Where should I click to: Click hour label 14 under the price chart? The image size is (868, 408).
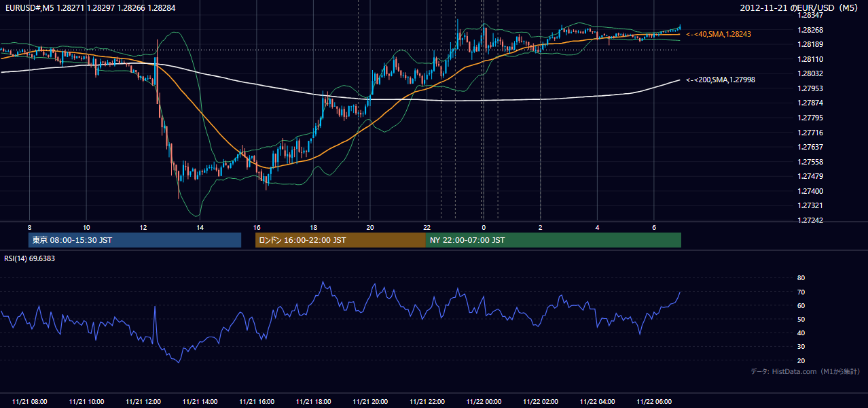200,227
